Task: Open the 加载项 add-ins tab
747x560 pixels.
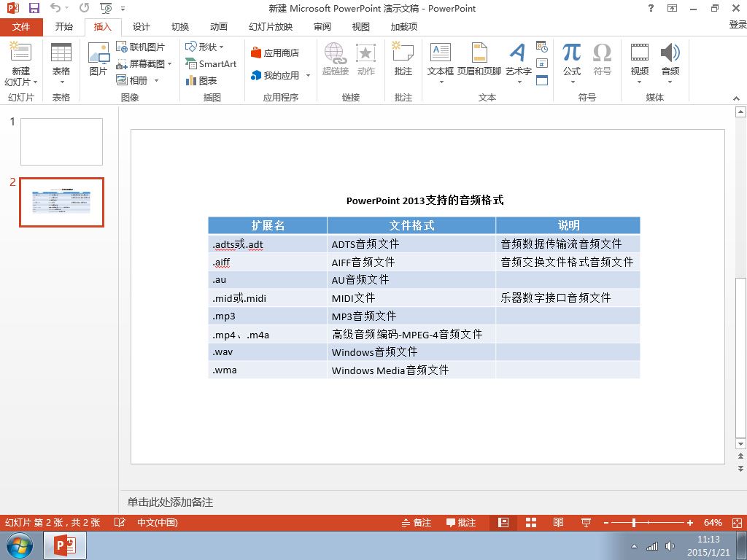Action: pos(404,27)
